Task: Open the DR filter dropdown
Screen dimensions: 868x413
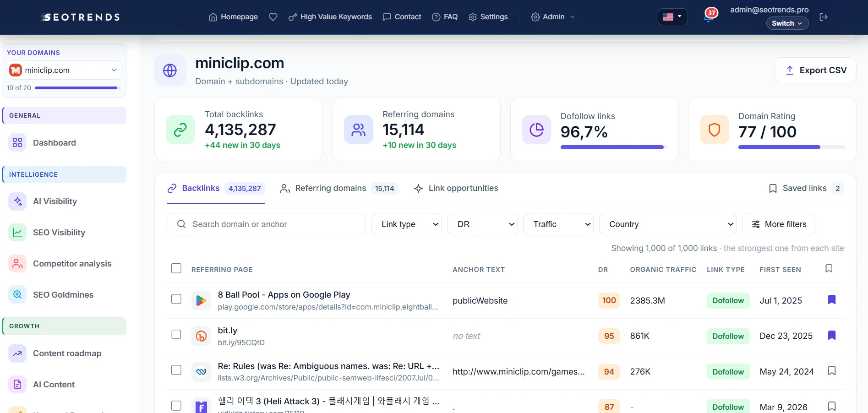Action: tap(482, 224)
